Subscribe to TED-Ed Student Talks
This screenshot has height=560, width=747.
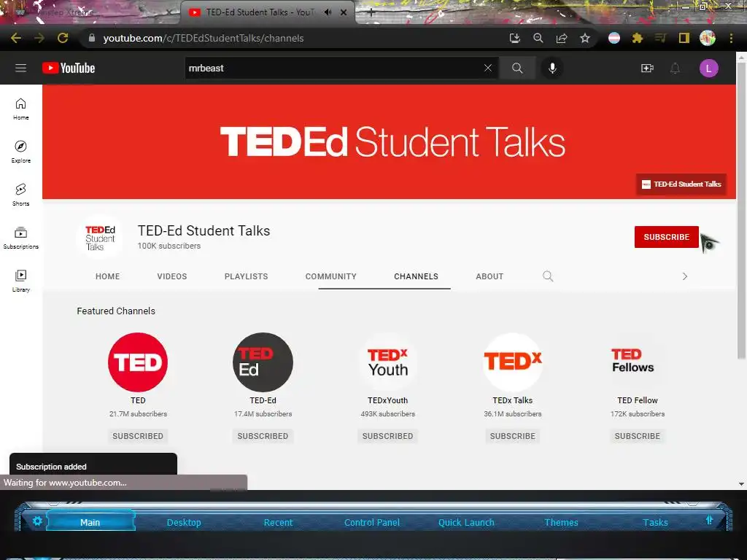tap(666, 237)
